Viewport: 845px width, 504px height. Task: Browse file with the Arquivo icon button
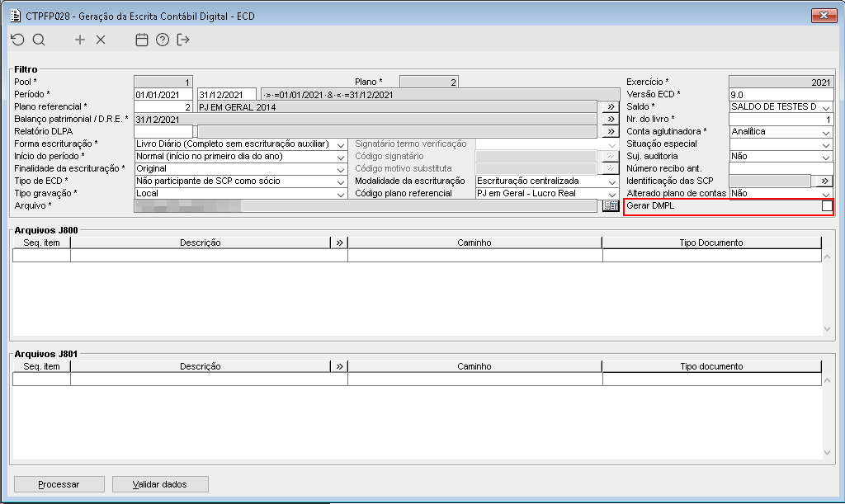click(x=611, y=205)
